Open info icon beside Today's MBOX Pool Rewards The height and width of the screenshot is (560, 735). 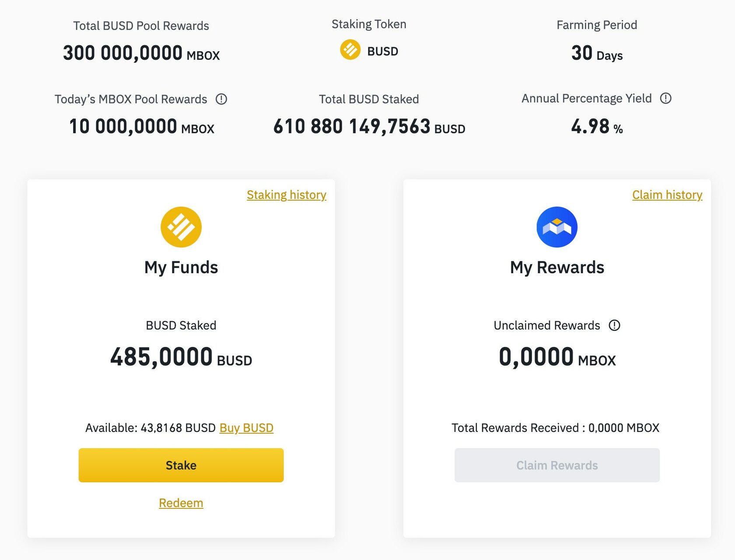(221, 99)
